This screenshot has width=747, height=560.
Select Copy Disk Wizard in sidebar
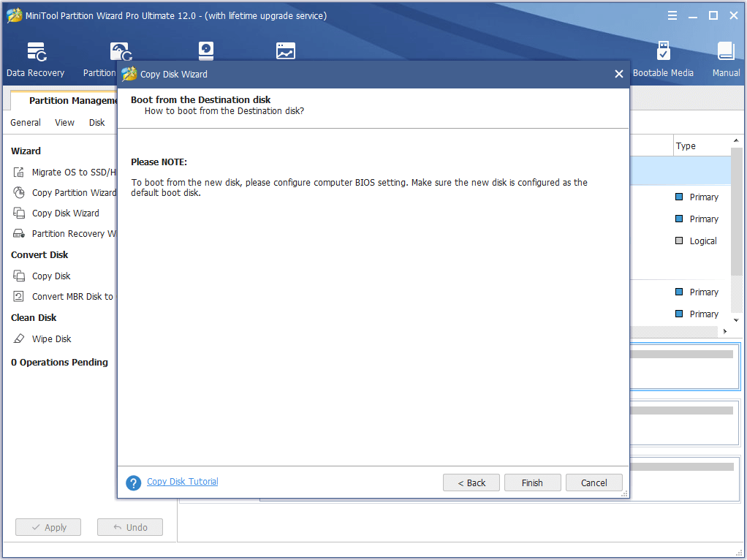[65, 213]
